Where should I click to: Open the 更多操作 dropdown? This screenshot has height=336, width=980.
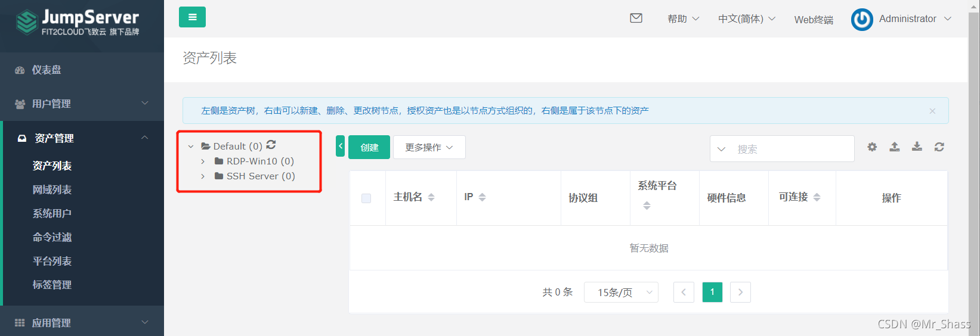(429, 147)
